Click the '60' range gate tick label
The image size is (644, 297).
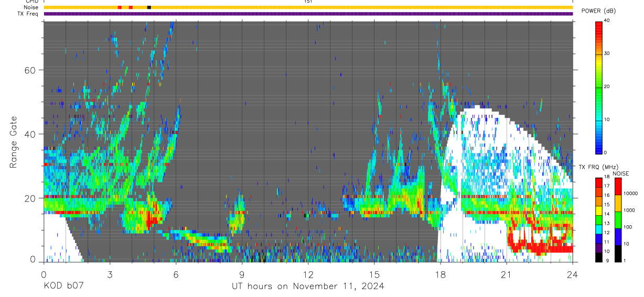pyautogui.click(x=30, y=70)
